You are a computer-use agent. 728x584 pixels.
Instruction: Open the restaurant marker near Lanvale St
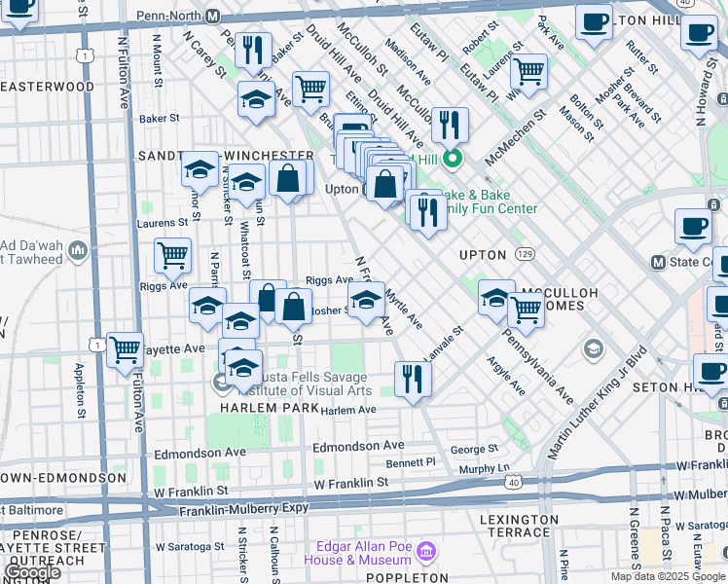pyautogui.click(x=413, y=378)
